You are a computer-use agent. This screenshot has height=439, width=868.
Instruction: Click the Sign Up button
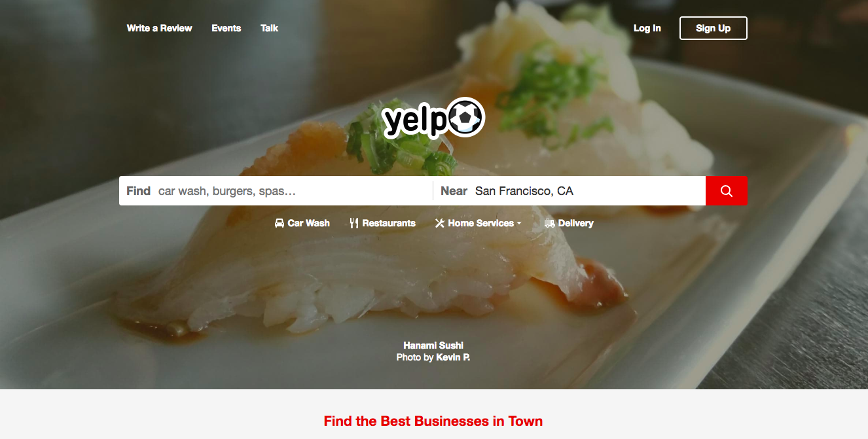point(714,28)
